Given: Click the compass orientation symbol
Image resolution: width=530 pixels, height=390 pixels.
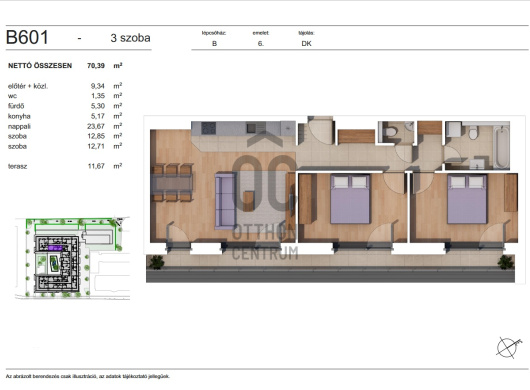Looking at the screenshot, I should tap(508, 348).
